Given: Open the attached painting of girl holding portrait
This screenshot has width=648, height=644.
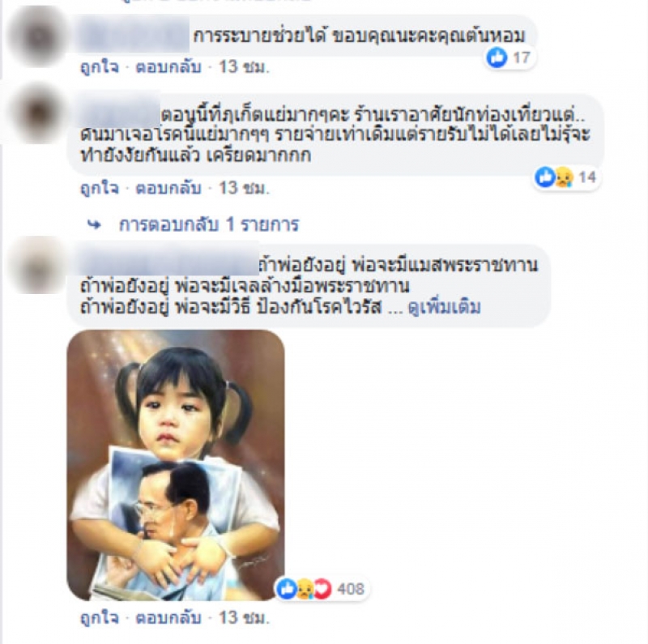Looking at the screenshot, I should [176, 465].
